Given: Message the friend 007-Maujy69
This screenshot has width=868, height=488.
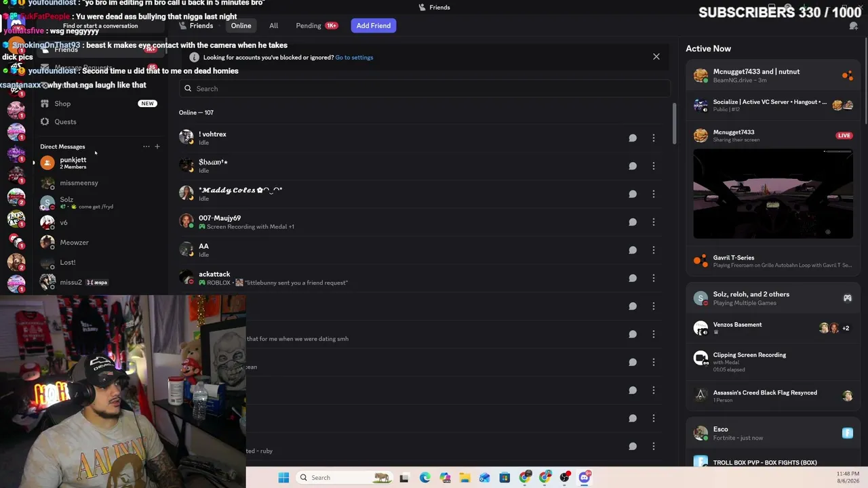Looking at the screenshot, I should (633, 222).
